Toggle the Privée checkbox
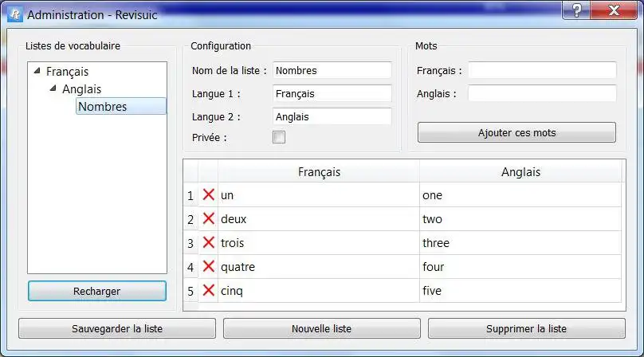 tap(279, 138)
